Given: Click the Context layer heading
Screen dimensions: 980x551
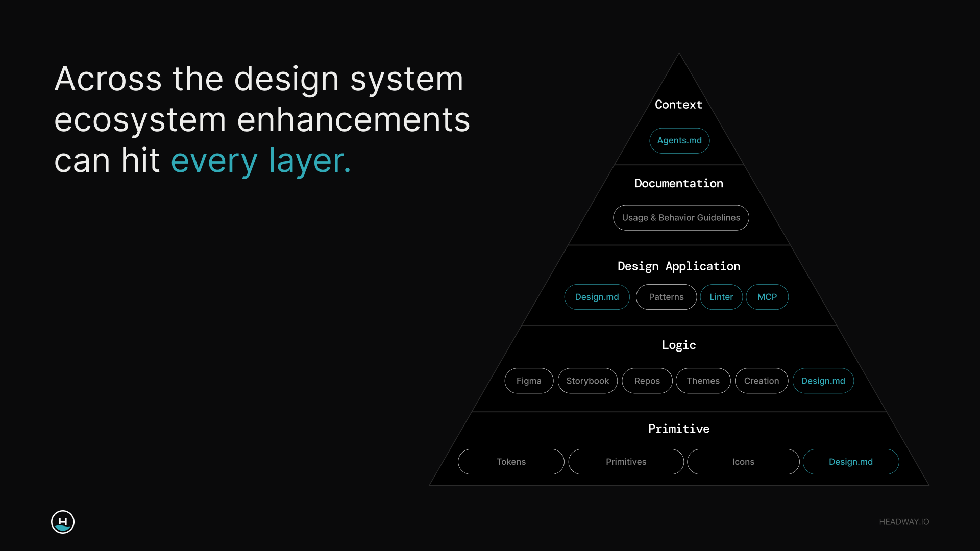Looking at the screenshot, I should 679,105.
